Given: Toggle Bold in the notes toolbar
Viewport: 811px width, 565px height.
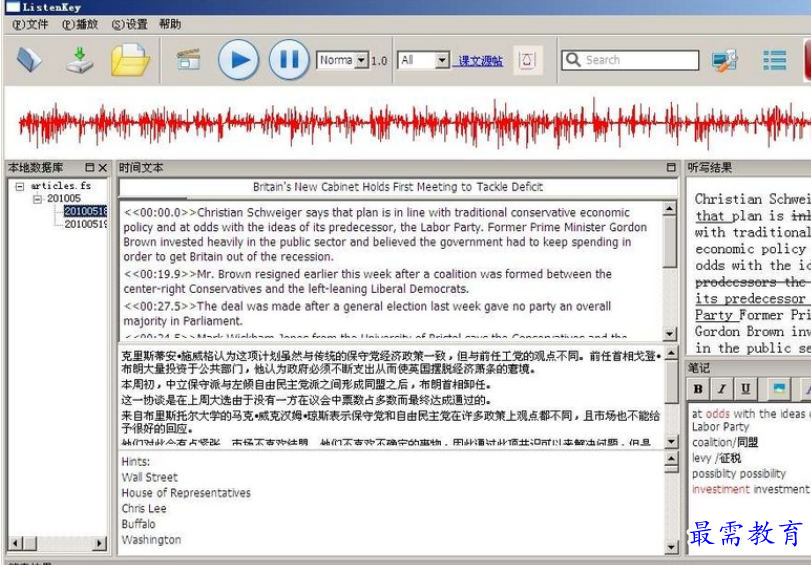Looking at the screenshot, I should coord(698,389).
